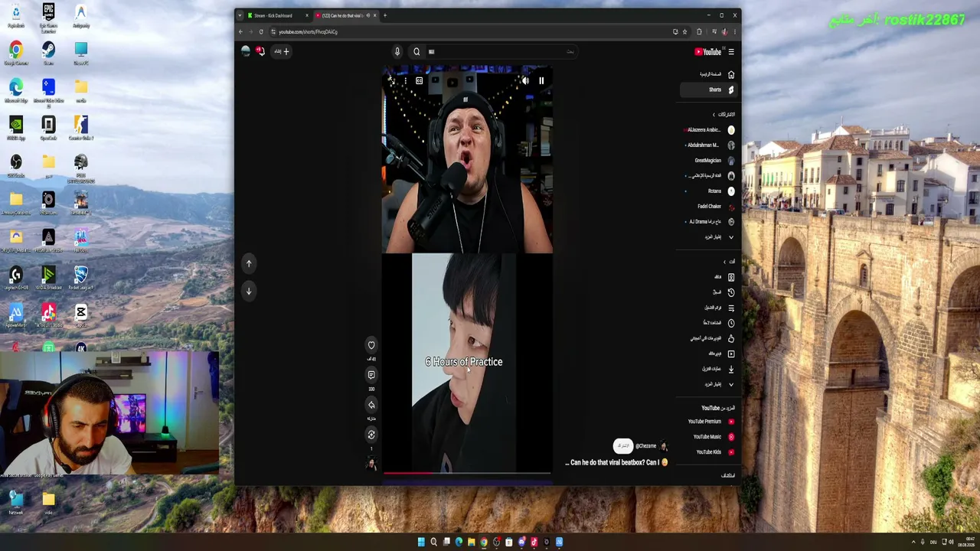Open the Subscriptions section chevron heading

tap(724, 115)
